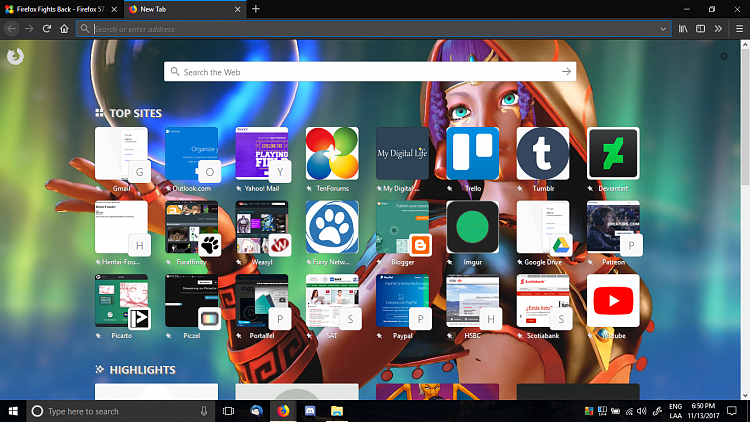Open the volume control in system tray
The height and width of the screenshot is (422, 750).
point(642,411)
